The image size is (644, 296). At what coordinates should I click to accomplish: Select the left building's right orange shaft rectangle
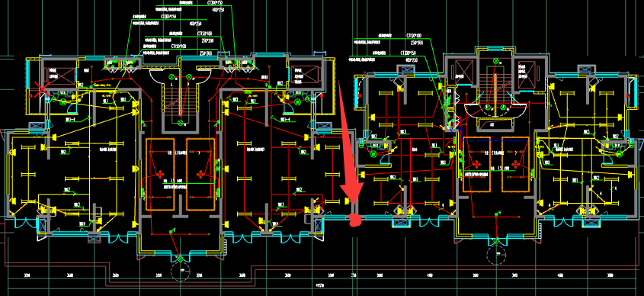point(200,175)
